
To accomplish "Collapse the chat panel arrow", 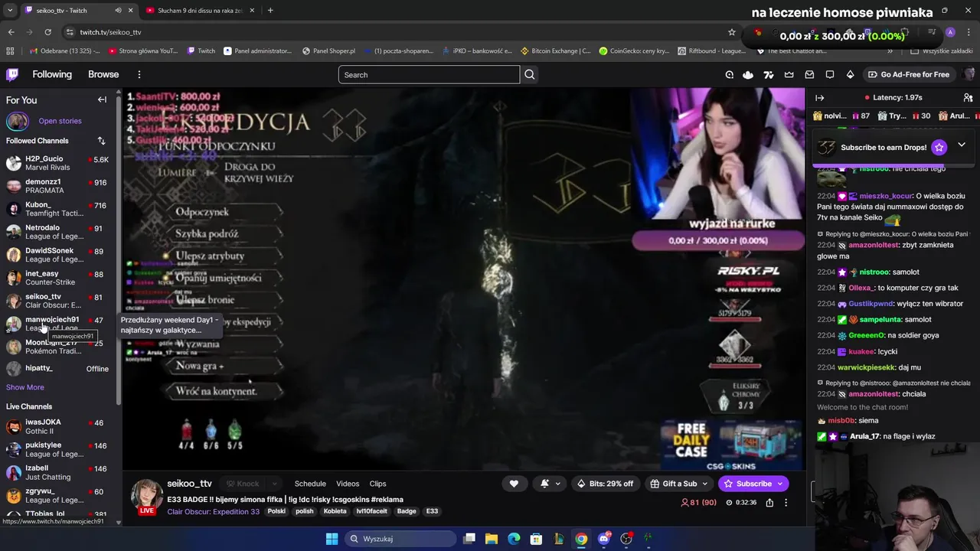I will (819, 97).
